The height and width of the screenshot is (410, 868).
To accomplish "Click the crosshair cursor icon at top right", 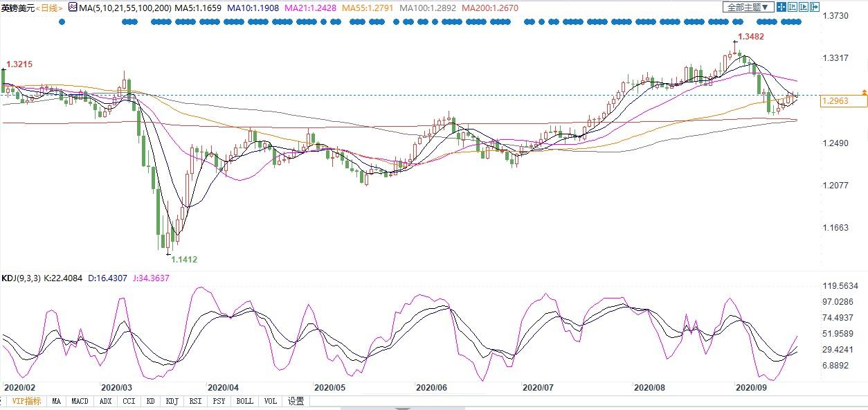I will coord(781,7).
